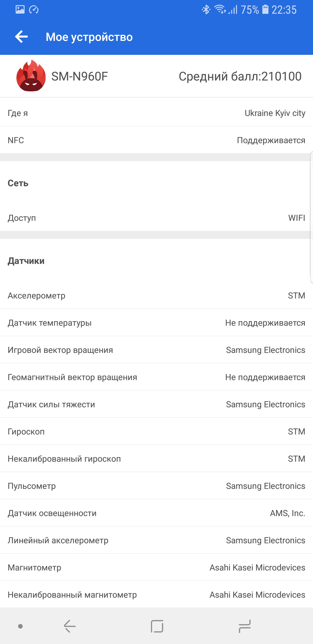Tap the navigation bar hide dot

[20, 626]
